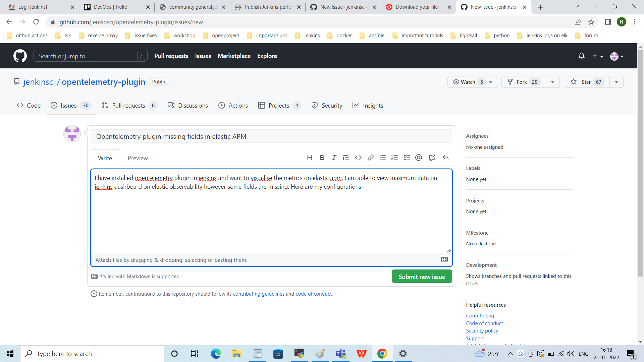644x362 pixels.
Task: Bookmark this page with the star icon
Action: [x=591, y=22]
